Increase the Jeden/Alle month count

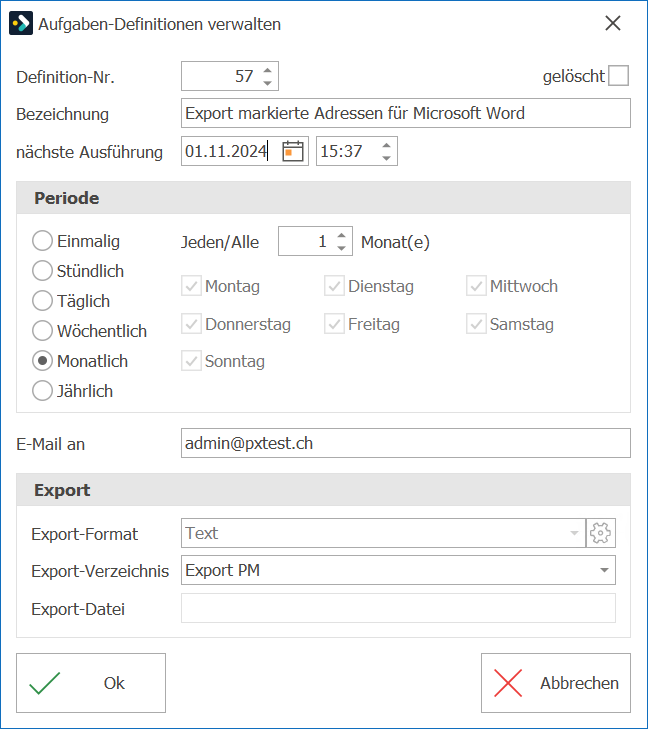coord(342,235)
